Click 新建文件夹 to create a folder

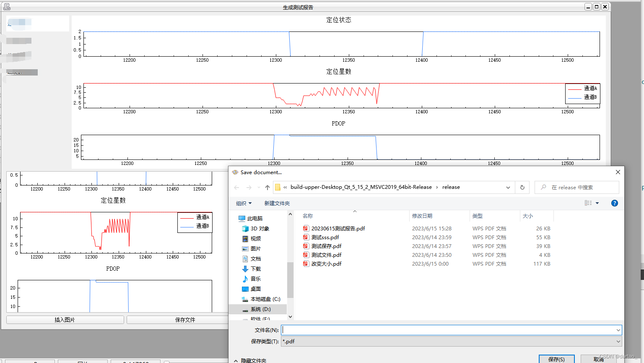(276, 203)
